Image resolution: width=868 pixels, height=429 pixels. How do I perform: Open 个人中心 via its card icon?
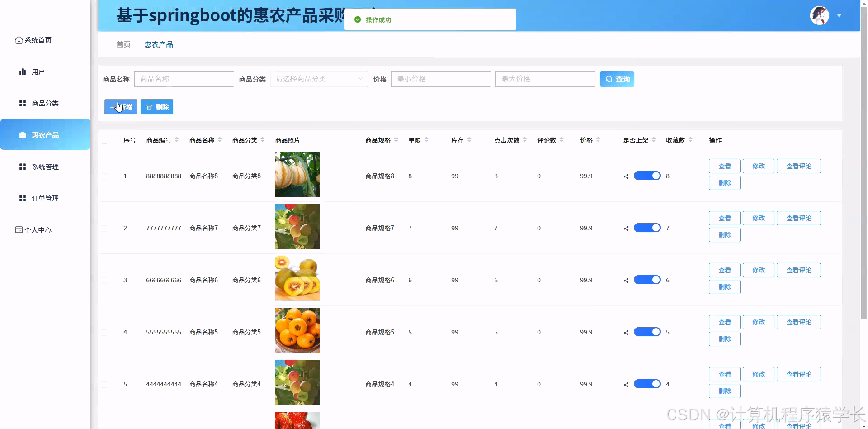click(18, 230)
